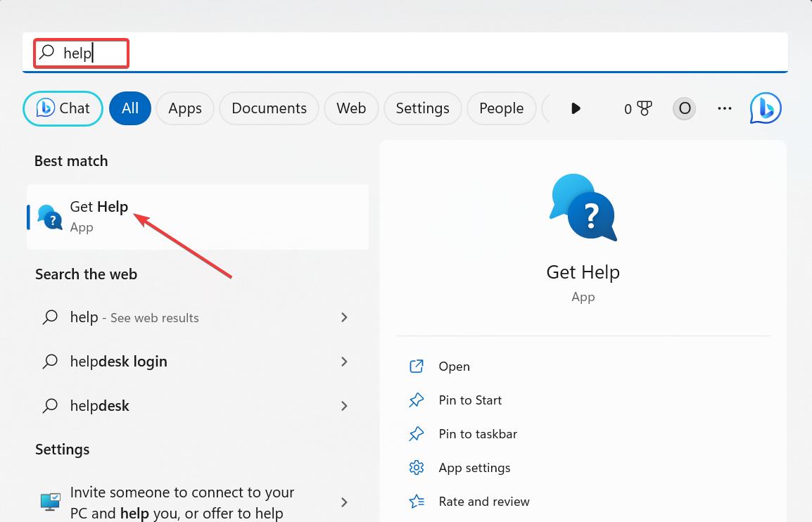812x522 pixels.
Task: Click the large Get Help icon in preview pane
Action: coord(583,208)
